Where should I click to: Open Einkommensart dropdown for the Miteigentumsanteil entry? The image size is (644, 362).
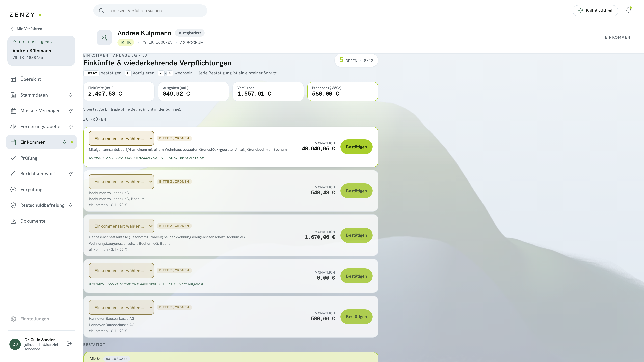pyautogui.click(x=121, y=138)
